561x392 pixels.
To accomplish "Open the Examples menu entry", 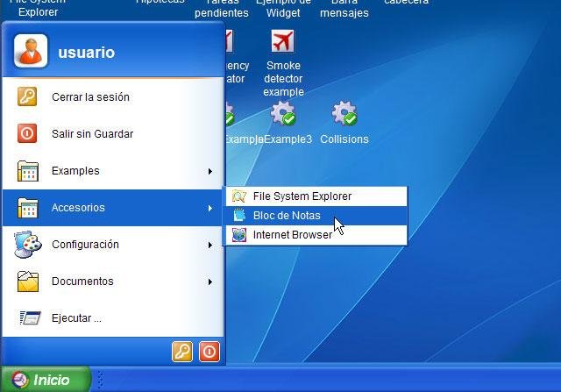I will click(113, 171).
